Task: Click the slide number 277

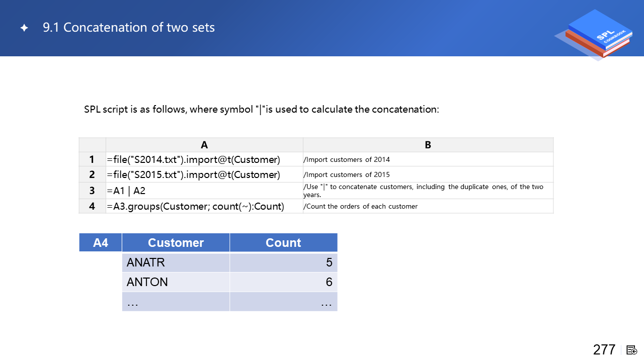Action: coord(604,349)
